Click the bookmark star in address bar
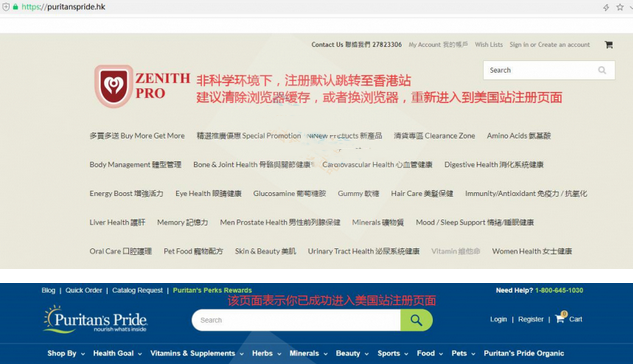Image resolution: width=633 pixels, height=364 pixels. coord(620,7)
